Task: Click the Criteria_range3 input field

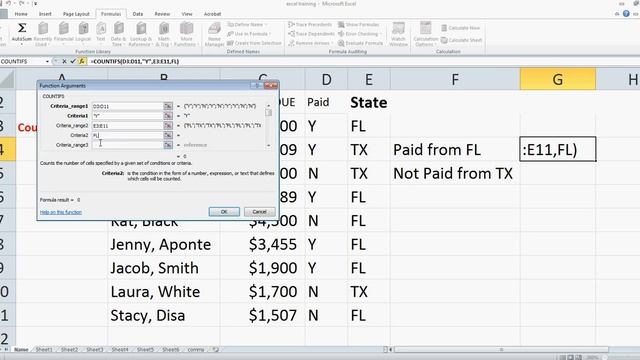Action: click(127, 145)
